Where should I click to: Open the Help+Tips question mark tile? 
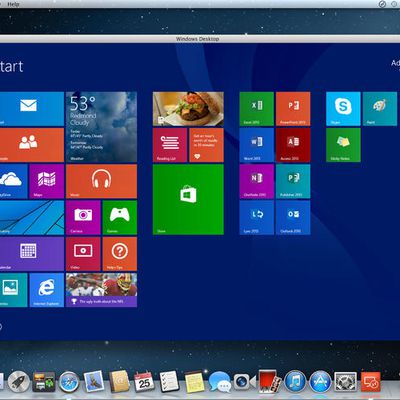click(x=120, y=254)
